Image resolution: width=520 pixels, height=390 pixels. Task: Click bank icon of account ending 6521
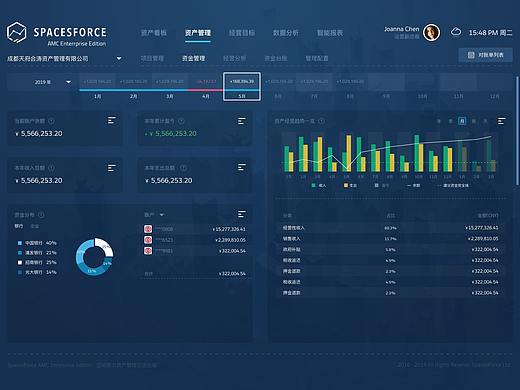148,240
